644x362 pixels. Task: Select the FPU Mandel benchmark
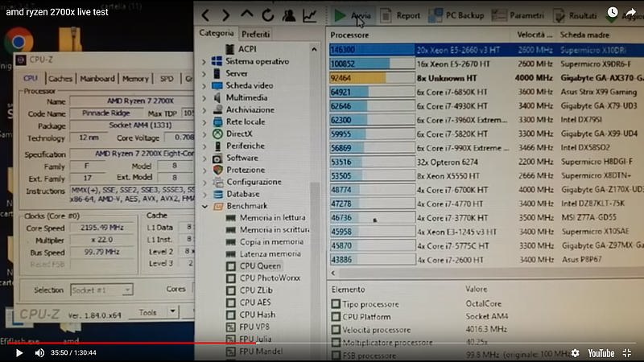261,352
